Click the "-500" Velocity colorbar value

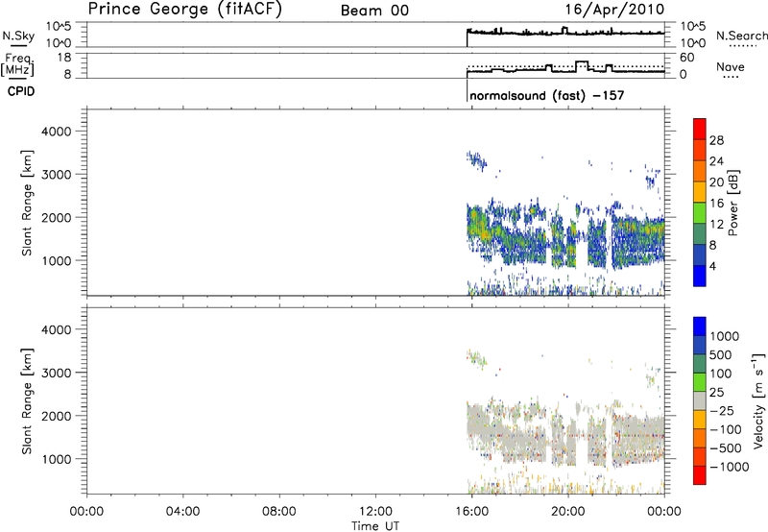pyautogui.click(x=726, y=448)
